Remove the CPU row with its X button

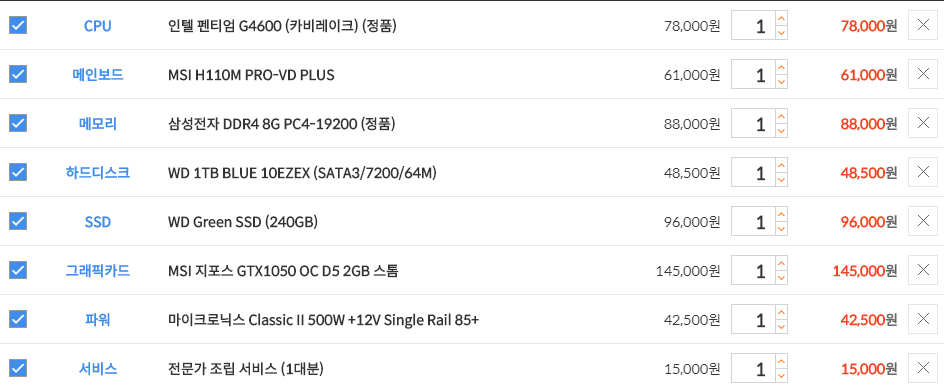tap(922, 25)
